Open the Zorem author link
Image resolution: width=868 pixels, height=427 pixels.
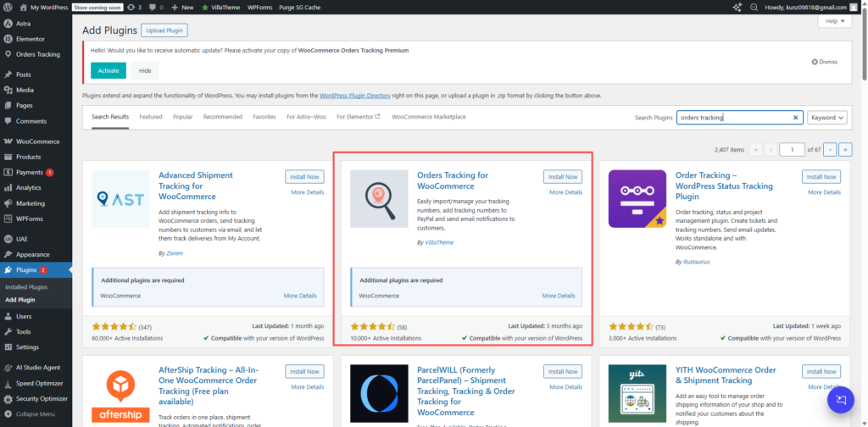point(175,253)
